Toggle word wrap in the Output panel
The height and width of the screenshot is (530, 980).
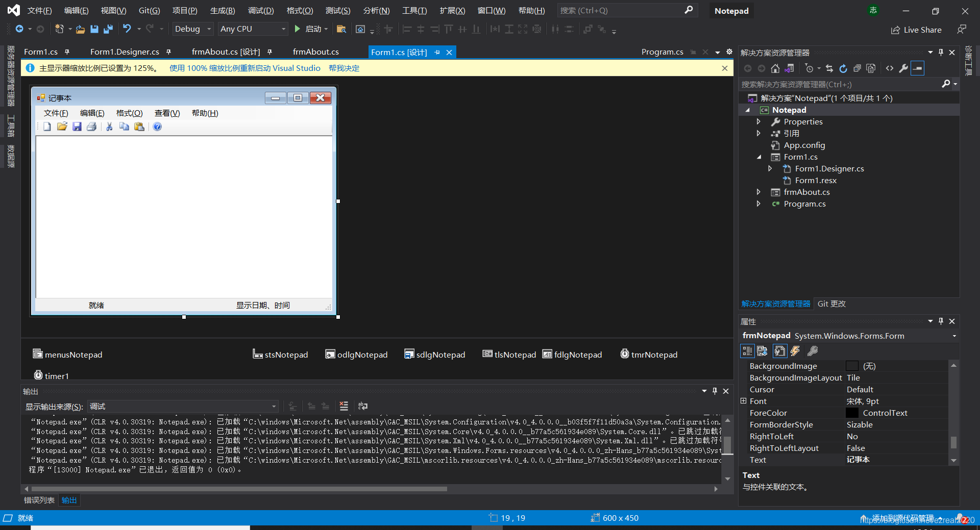363,406
